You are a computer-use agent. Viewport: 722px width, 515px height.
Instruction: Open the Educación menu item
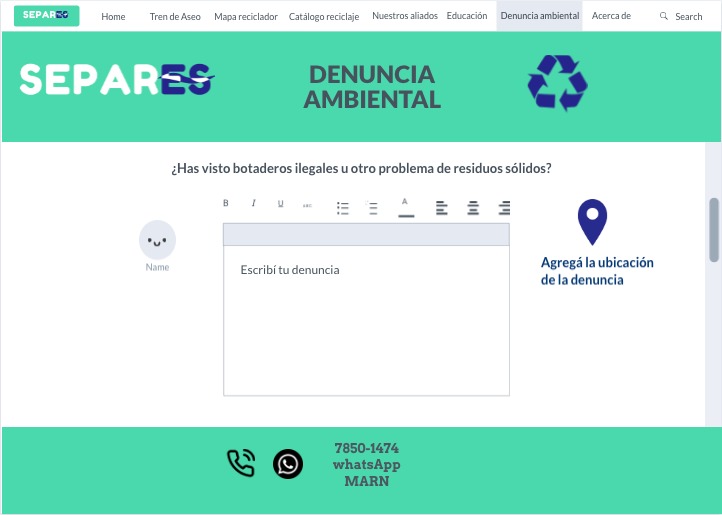[x=467, y=16]
